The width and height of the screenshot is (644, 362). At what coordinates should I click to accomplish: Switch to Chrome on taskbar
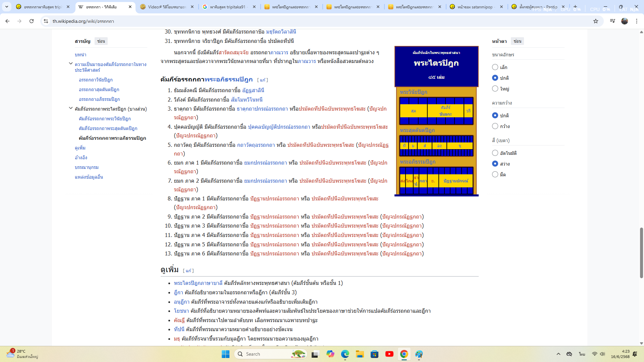(x=404, y=354)
